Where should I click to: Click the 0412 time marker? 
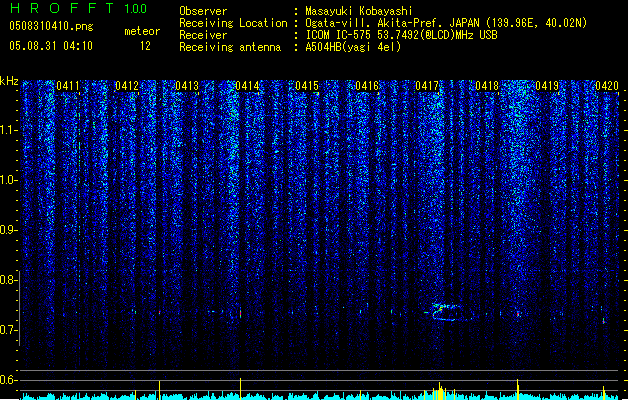coord(127,86)
